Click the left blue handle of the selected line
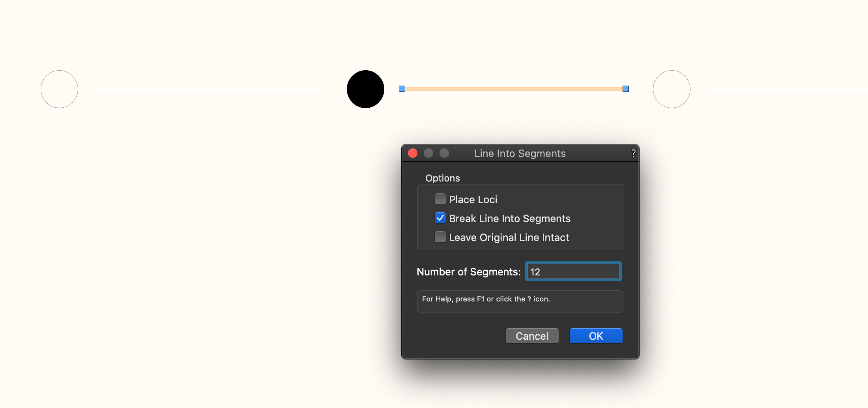Image resolution: width=868 pixels, height=408 pixels. pyautogui.click(x=402, y=89)
